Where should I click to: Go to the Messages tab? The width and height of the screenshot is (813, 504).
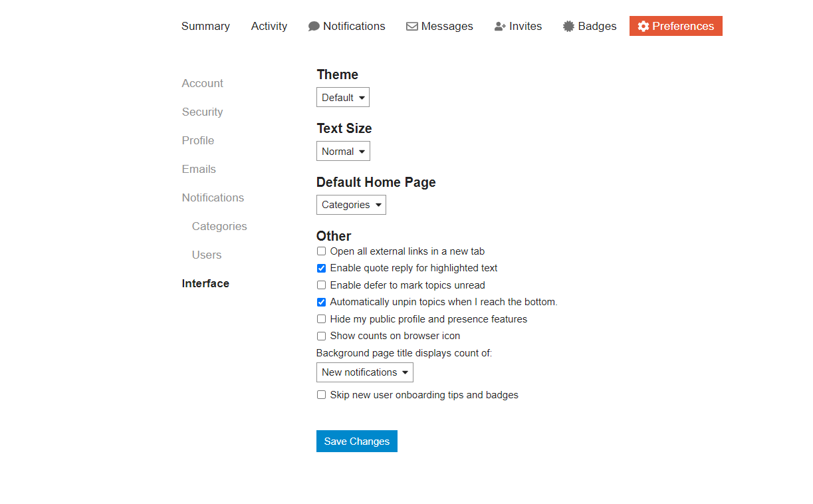439,26
